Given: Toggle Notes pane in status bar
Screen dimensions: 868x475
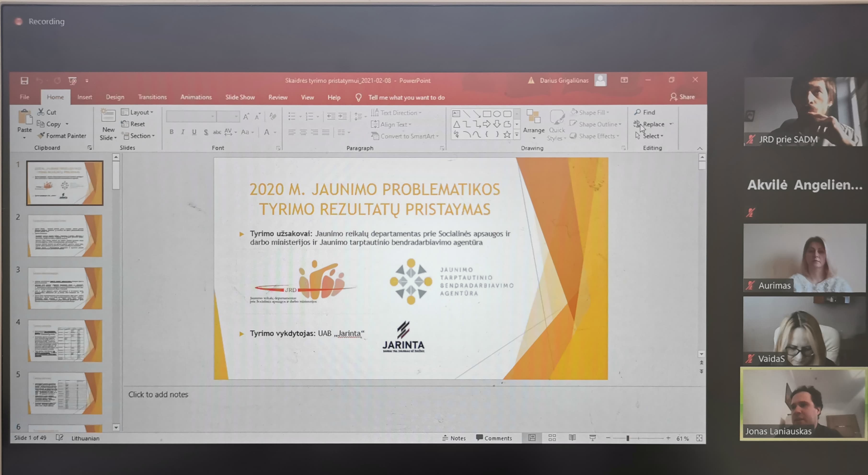Looking at the screenshot, I should pos(454,438).
